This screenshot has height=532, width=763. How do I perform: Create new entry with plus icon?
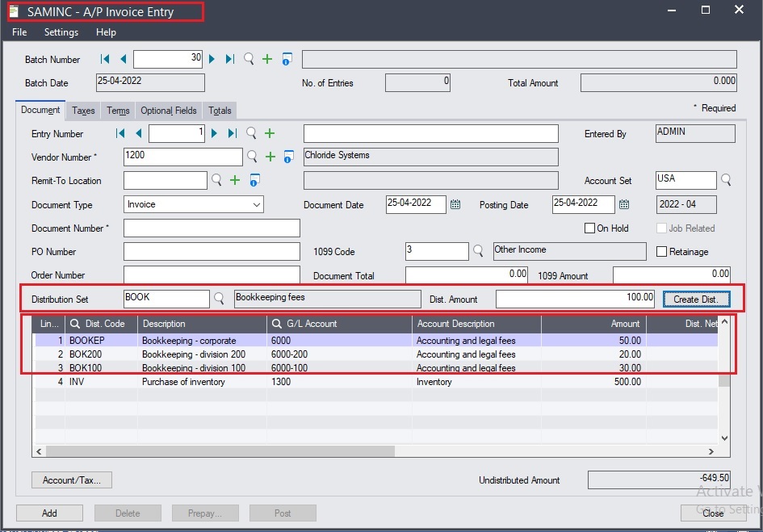(x=270, y=133)
